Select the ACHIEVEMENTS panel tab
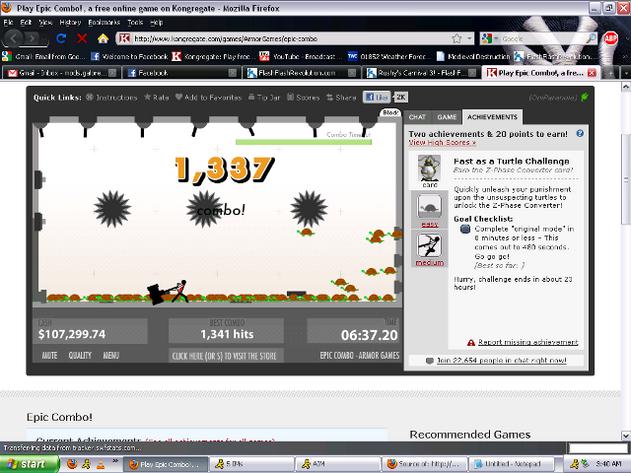Screen dimensions: 631x473 pyautogui.click(x=492, y=117)
